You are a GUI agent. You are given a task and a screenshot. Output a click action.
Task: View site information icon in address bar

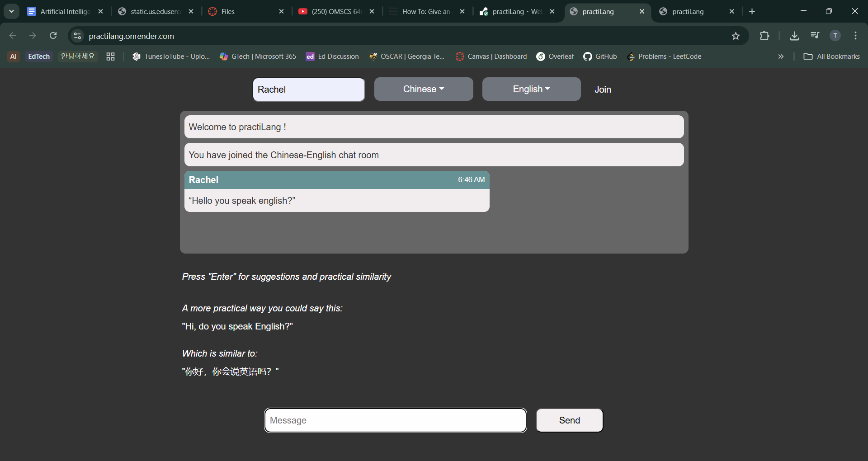coord(77,36)
